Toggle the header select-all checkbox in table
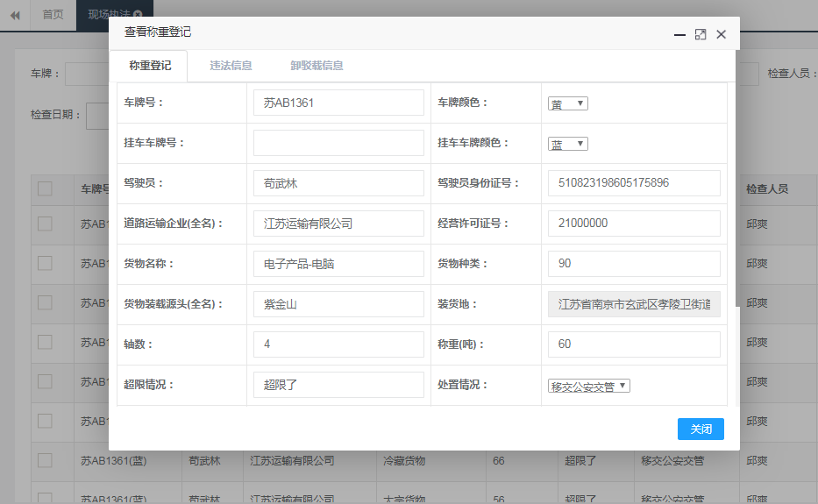 point(45,188)
